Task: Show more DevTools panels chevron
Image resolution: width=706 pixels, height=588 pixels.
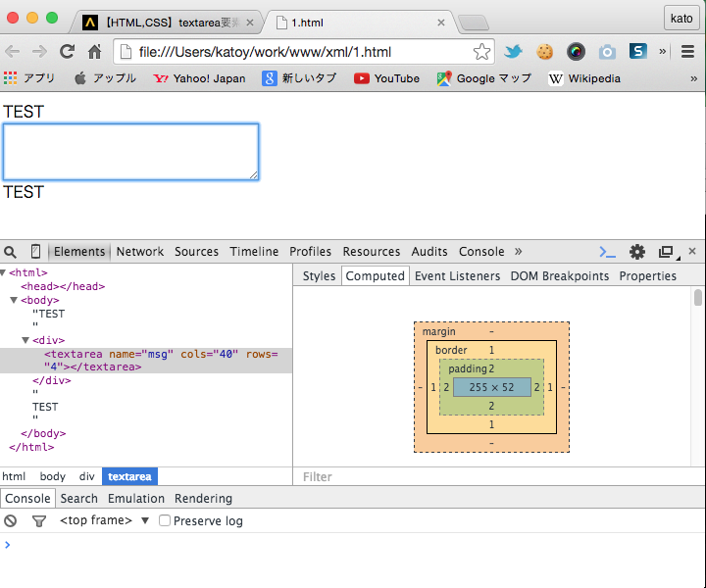Action: coord(519,252)
